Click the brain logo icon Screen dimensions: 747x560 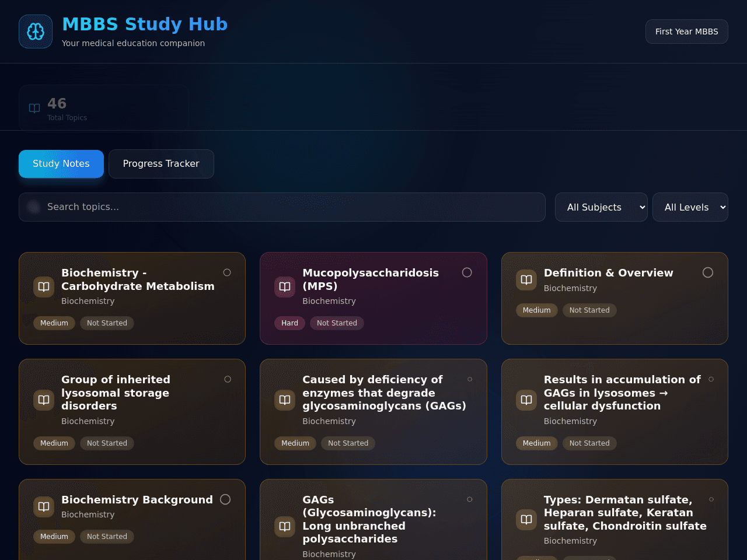36,32
